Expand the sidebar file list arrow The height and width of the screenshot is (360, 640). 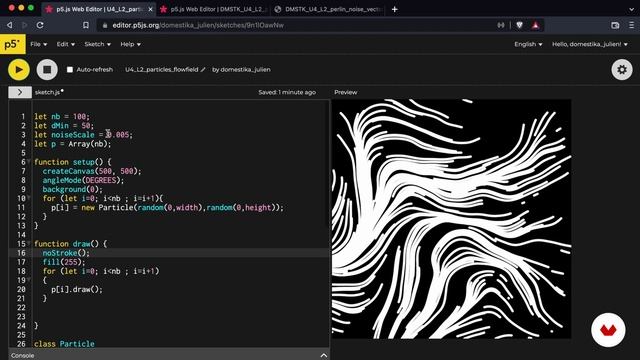[20, 92]
